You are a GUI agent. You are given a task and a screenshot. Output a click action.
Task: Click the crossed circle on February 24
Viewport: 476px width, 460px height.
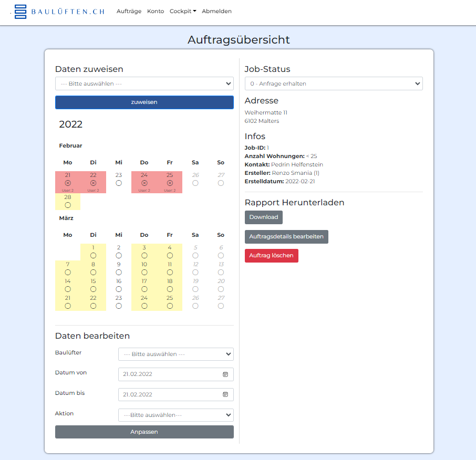pos(144,183)
